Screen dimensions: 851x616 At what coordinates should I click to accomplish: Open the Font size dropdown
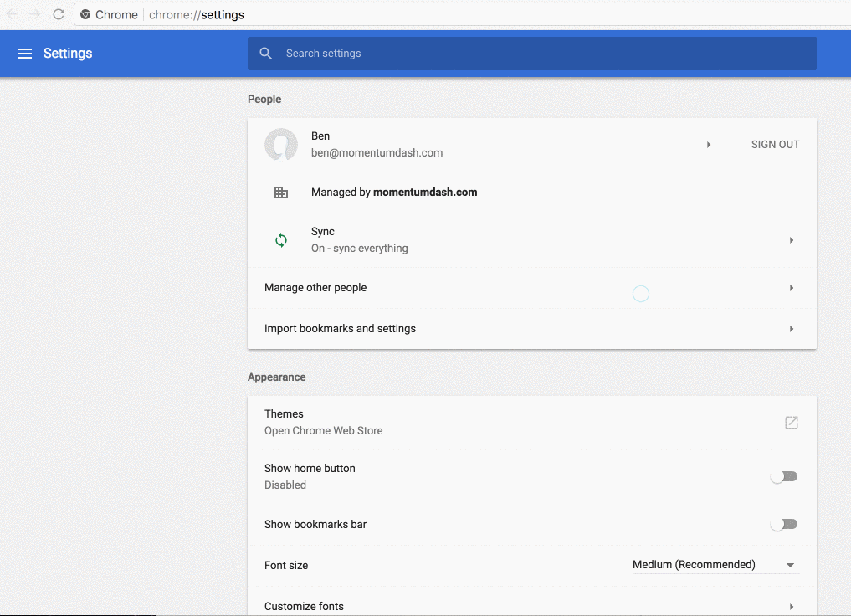(715, 565)
